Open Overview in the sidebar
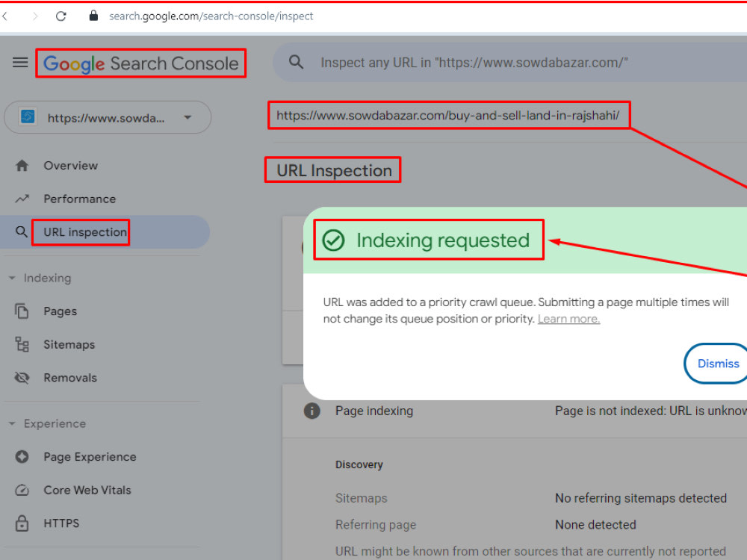This screenshot has height=560, width=747. [70, 166]
